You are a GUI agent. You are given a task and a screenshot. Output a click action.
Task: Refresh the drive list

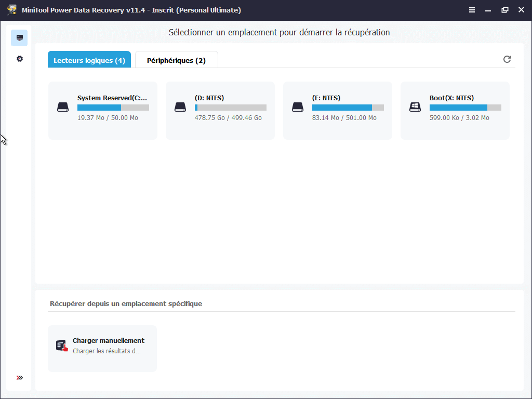507,59
